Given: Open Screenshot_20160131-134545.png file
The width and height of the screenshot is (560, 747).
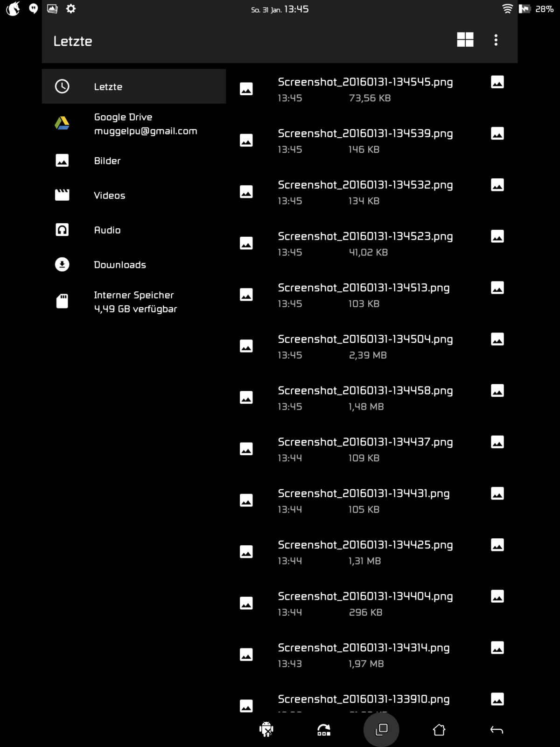Looking at the screenshot, I should (x=365, y=82).
